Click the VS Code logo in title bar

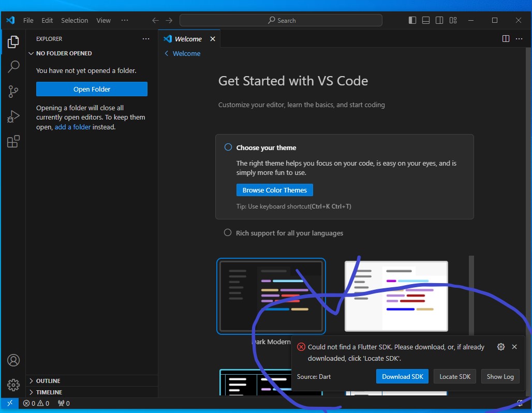tap(10, 20)
